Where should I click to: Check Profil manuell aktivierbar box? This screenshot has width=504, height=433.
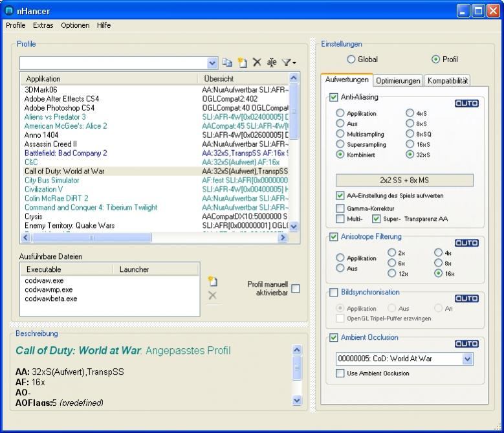pos(296,289)
